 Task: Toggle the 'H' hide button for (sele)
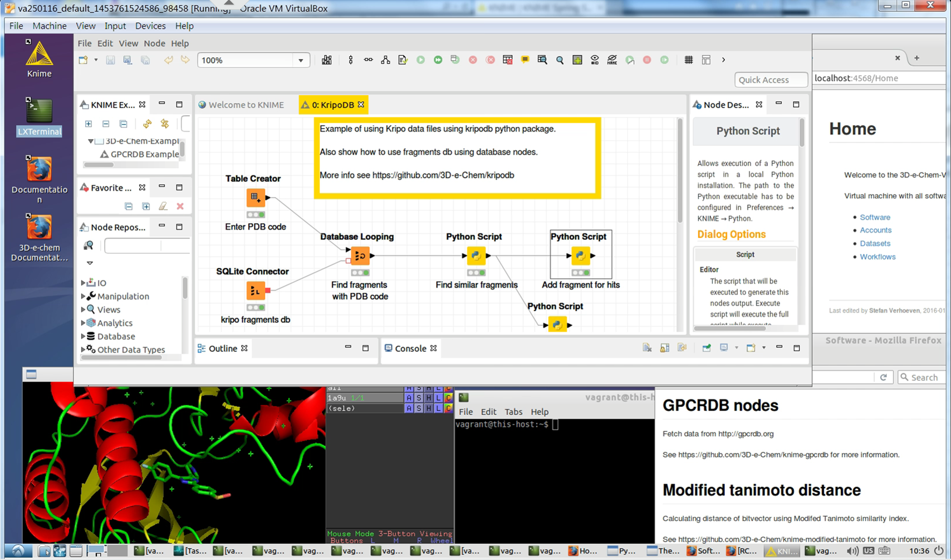click(x=429, y=409)
